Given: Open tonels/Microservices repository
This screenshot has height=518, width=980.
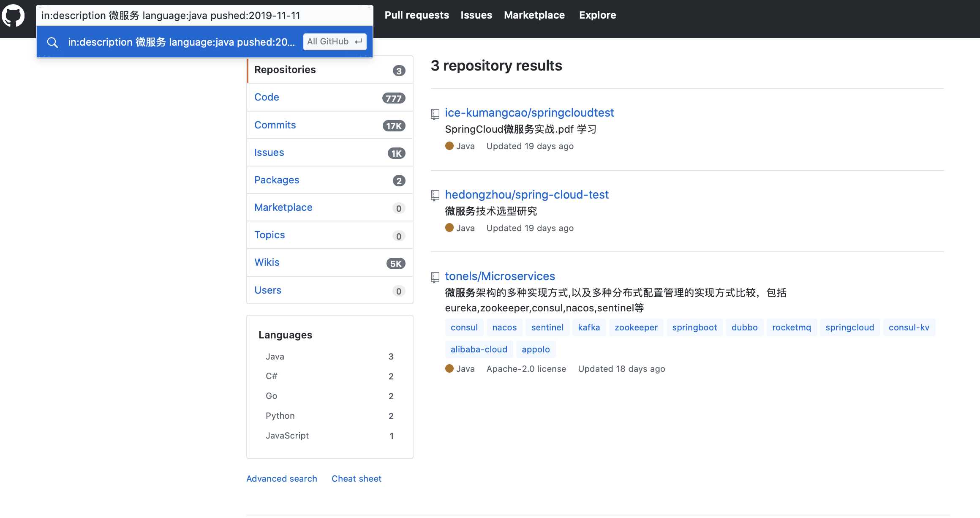Looking at the screenshot, I should click(x=500, y=276).
